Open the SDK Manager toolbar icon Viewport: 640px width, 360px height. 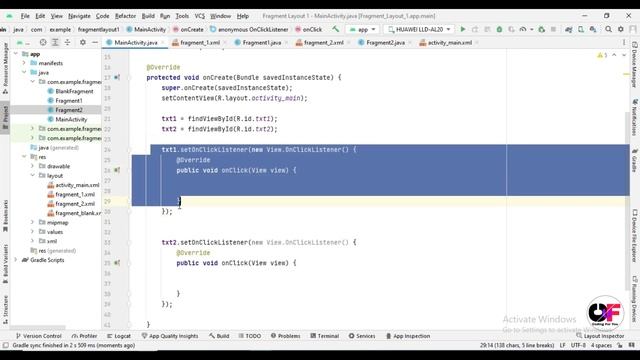[593, 29]
